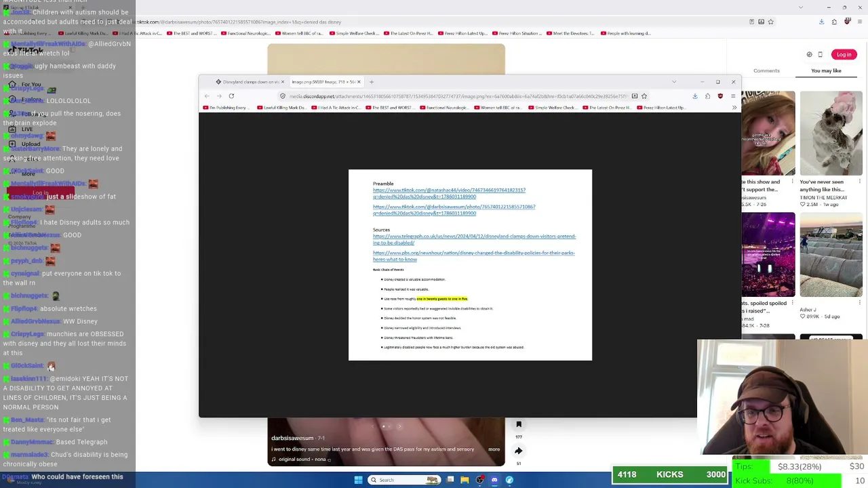Open a new tab in front browser

coord(371,82)
